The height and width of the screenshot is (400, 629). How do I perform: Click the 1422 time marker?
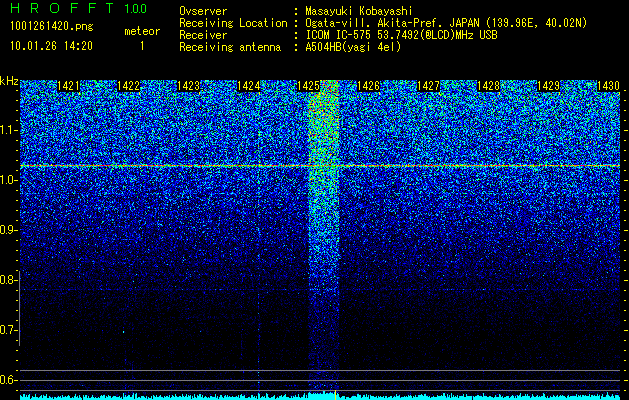tap(128, 86)
